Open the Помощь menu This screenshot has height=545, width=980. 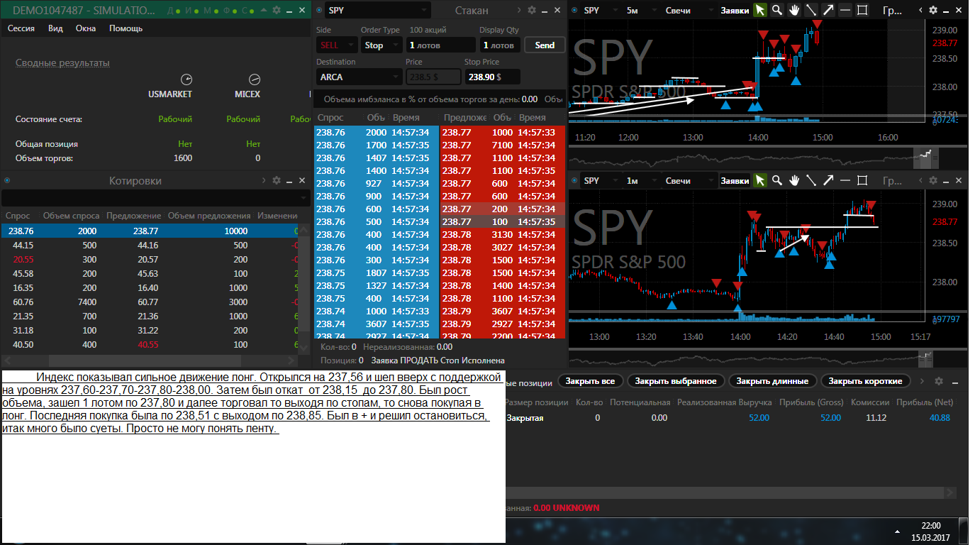[x=126, y=28]
